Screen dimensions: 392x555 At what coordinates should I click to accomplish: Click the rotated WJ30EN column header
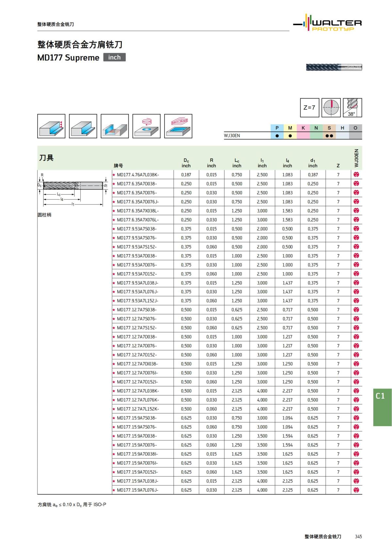point(356,158)
